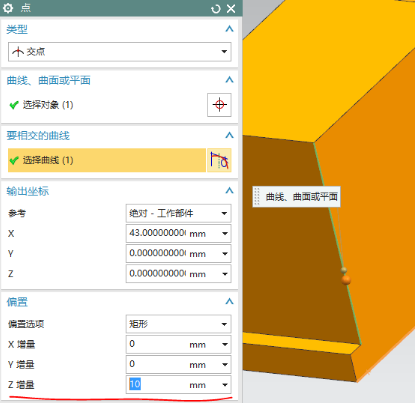Open the dialog settings gear icon
Screen dimensions: 415x404
(x=8, y=8)
